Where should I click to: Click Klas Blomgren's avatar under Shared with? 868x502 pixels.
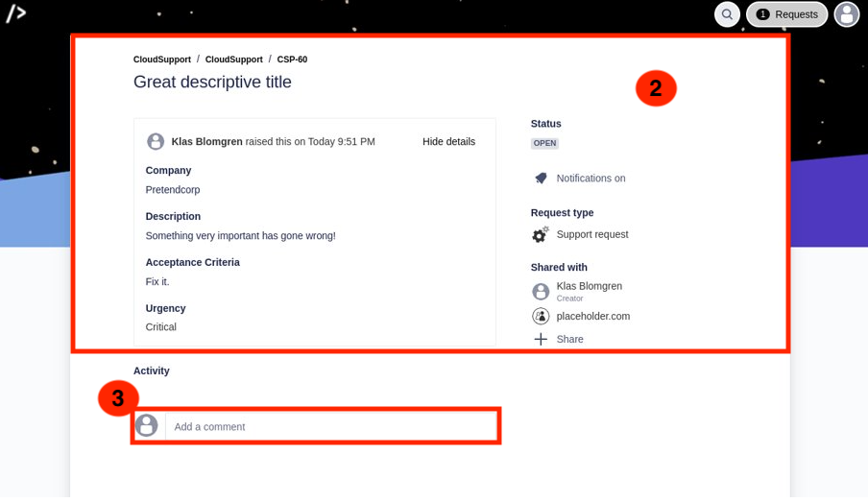point(541,291)
